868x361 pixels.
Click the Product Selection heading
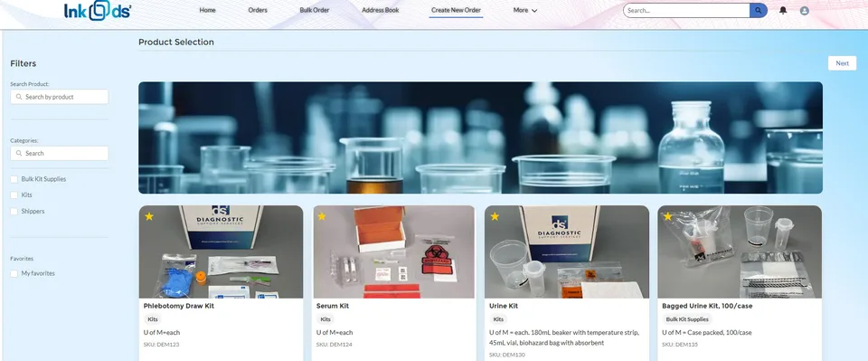pos(176,43)
